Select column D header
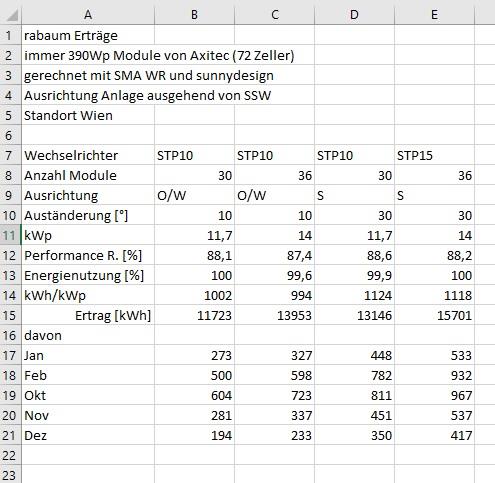This screenshot has width=495, height=483. [354, 15]
